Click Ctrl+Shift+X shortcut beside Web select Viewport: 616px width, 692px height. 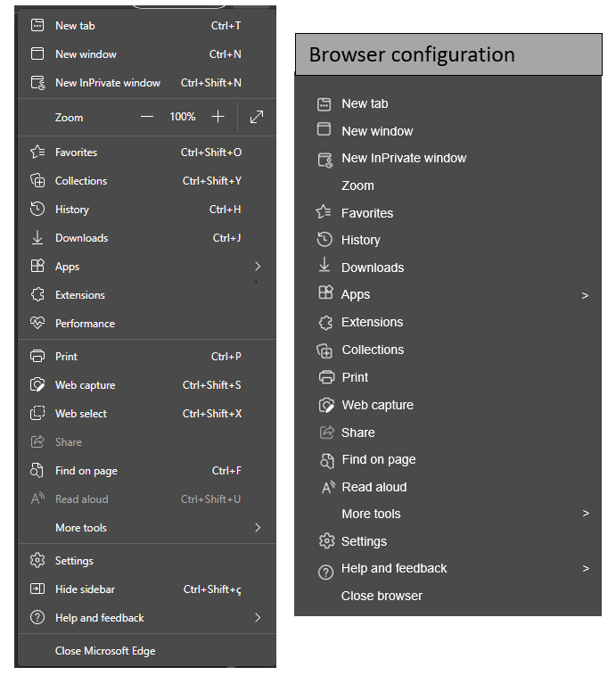212,414
